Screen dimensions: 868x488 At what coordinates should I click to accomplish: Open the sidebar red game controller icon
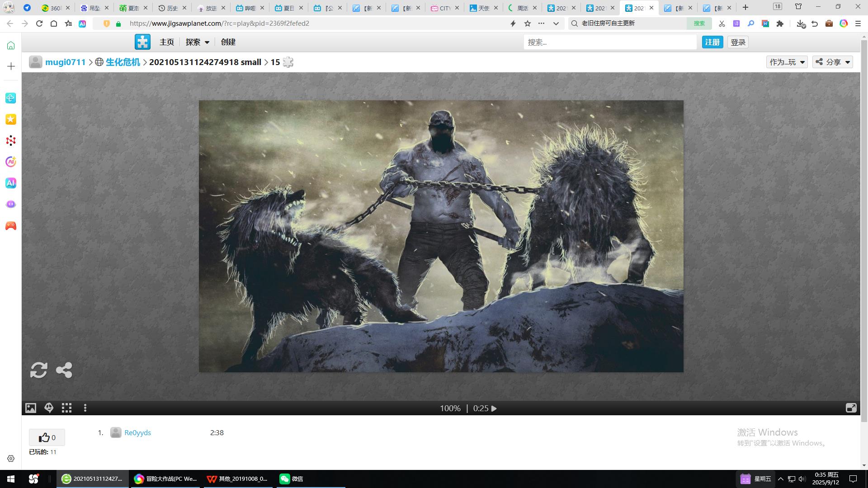(x=11, y=225)
